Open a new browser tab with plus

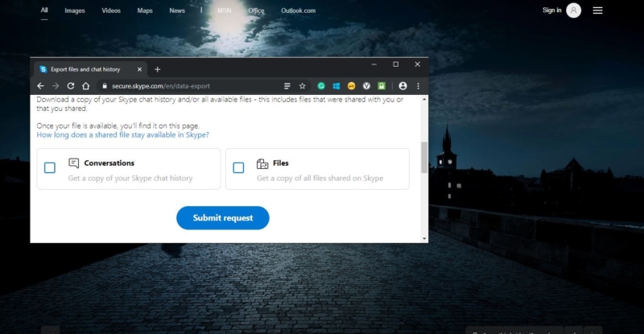[x=157, y=69]
